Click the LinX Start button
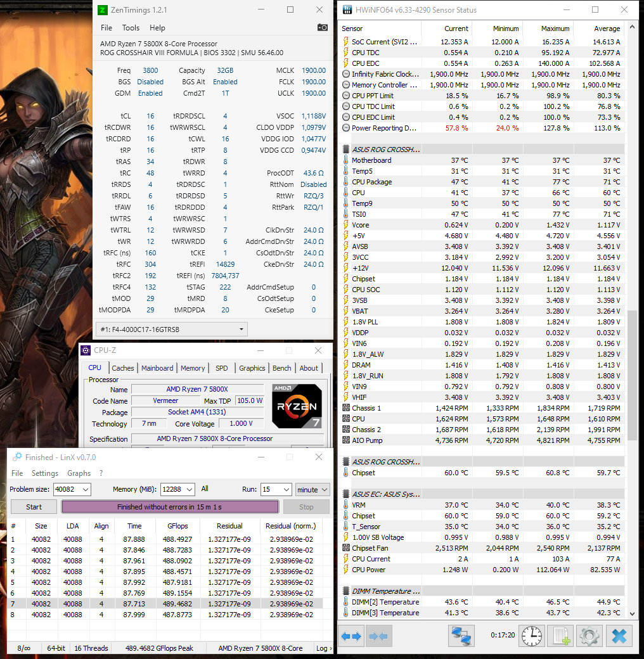 click(34, 507)
